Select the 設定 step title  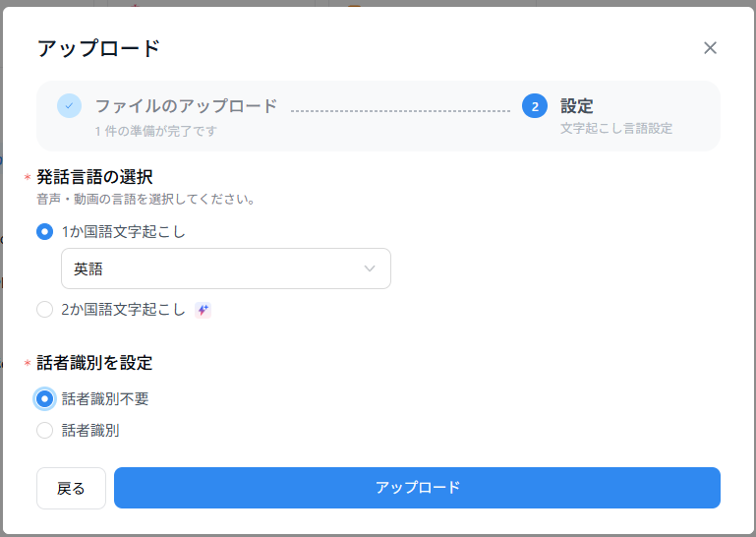577,106
